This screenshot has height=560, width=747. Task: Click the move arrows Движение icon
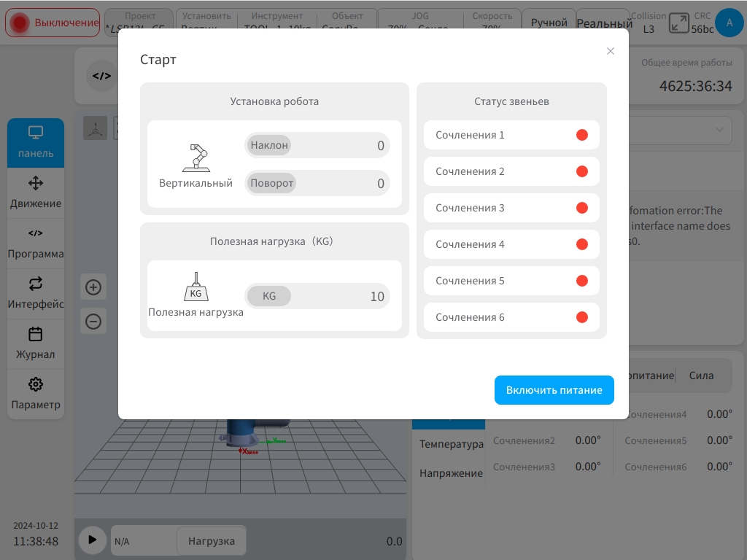[x=36, y=183]
